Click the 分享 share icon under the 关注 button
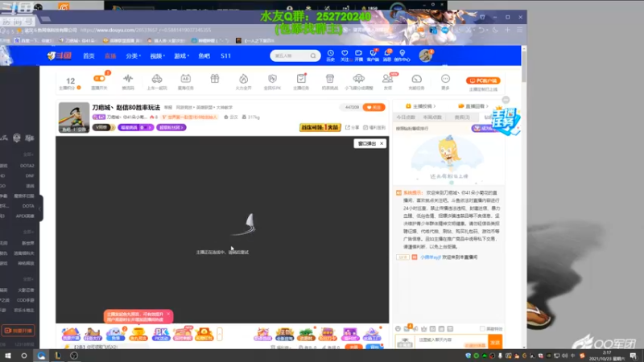This screenshot has height=362, width=644. (352, 128)
